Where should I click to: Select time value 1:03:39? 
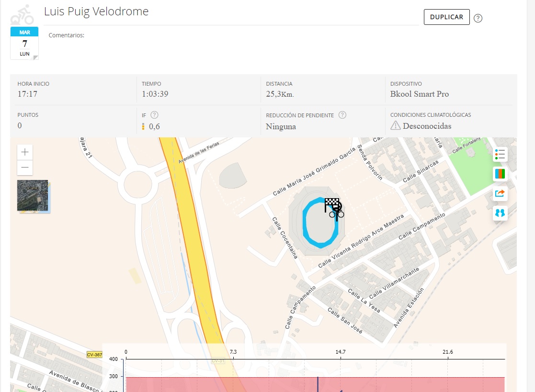[155, 94]
